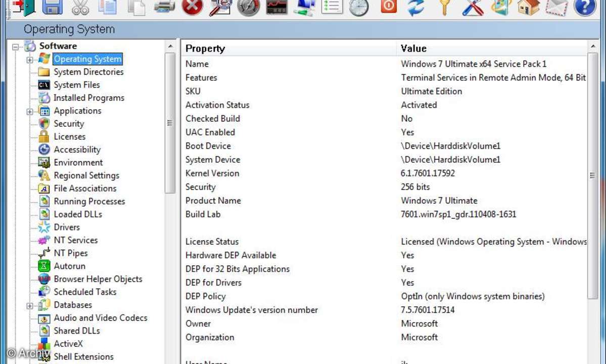Open Regional Settings

pos(86,175)
